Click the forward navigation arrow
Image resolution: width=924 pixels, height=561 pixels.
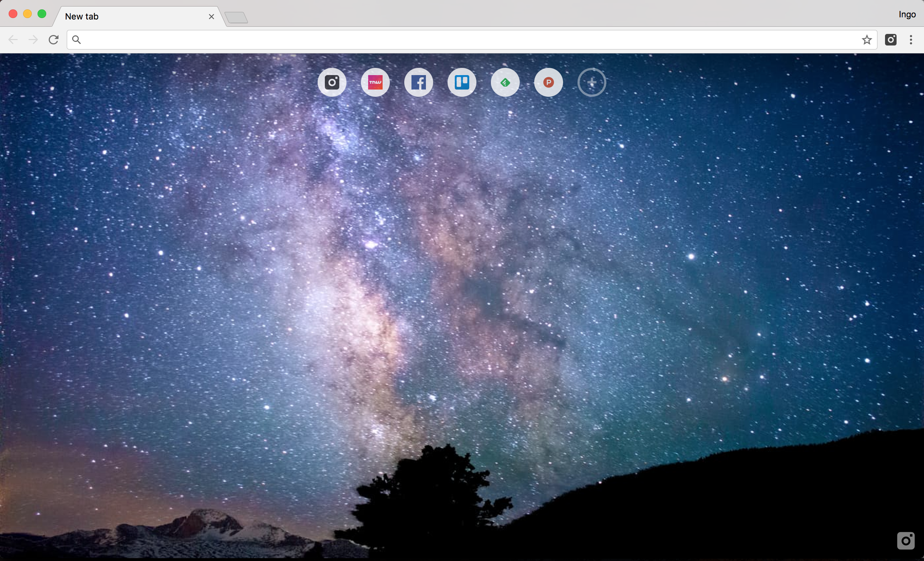(x=33, y=39)
